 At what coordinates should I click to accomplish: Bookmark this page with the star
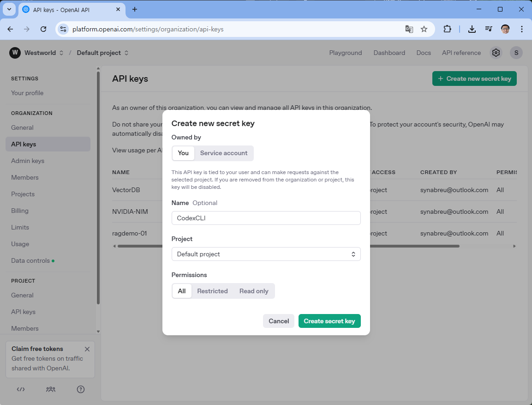(x=424, y=29)
